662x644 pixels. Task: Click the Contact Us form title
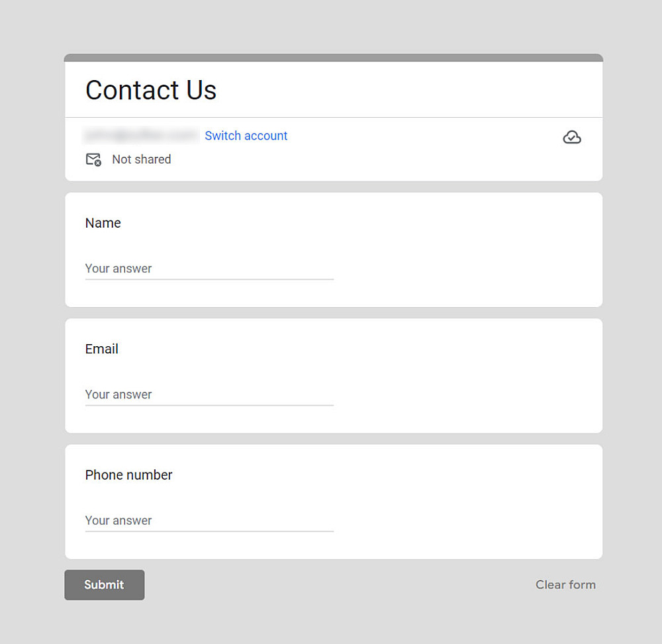(151, 90)
